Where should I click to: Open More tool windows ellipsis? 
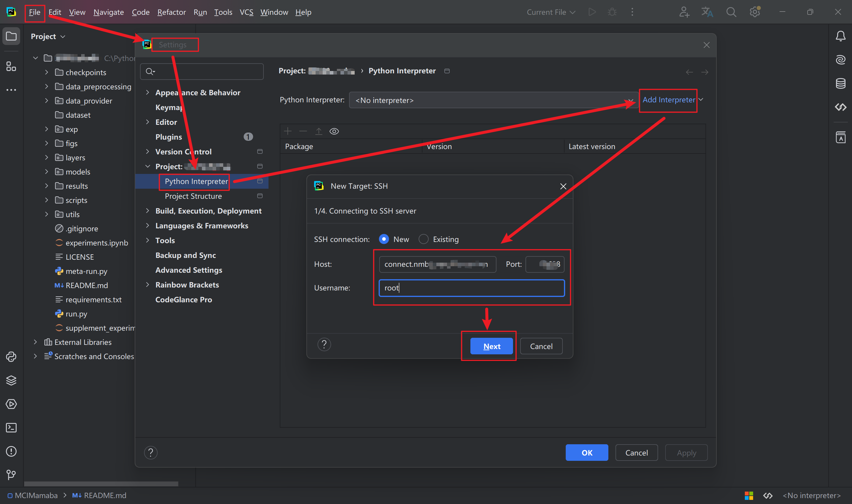11,90
